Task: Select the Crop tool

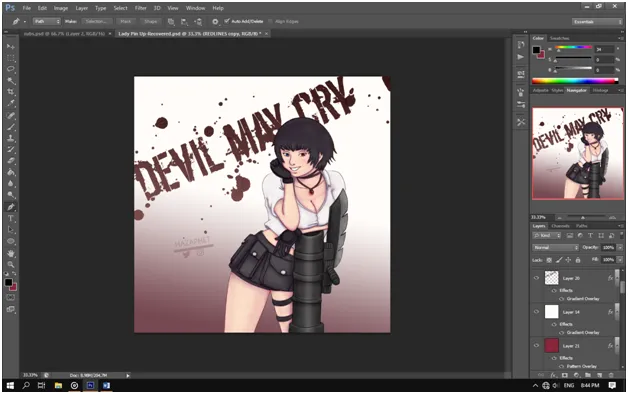Action: [x=11, y=92]
